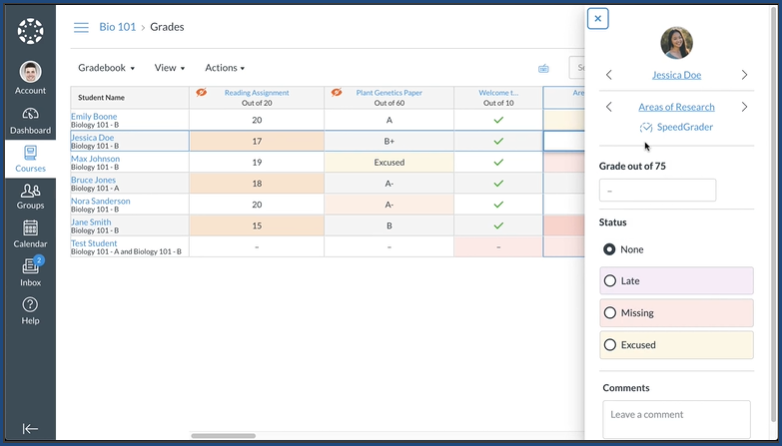Select Max Johnson's Excused cell
782x446 pixels.
tap(389, 162)
